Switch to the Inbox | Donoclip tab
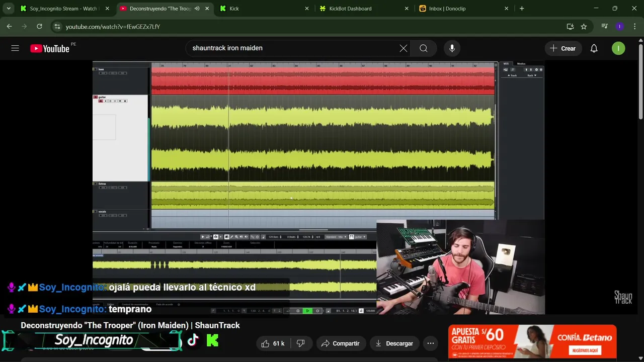 click(464, 9)
